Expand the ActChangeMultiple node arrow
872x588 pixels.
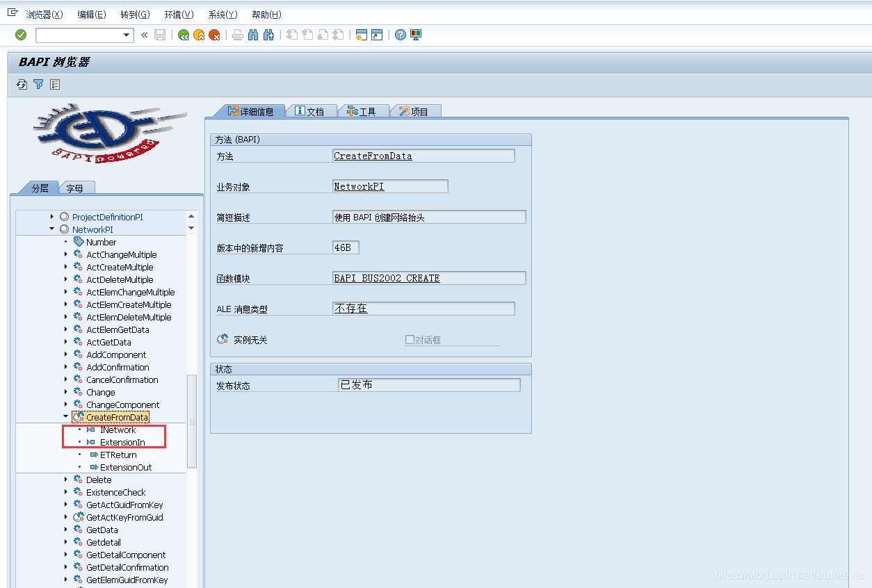click(66, 254)
